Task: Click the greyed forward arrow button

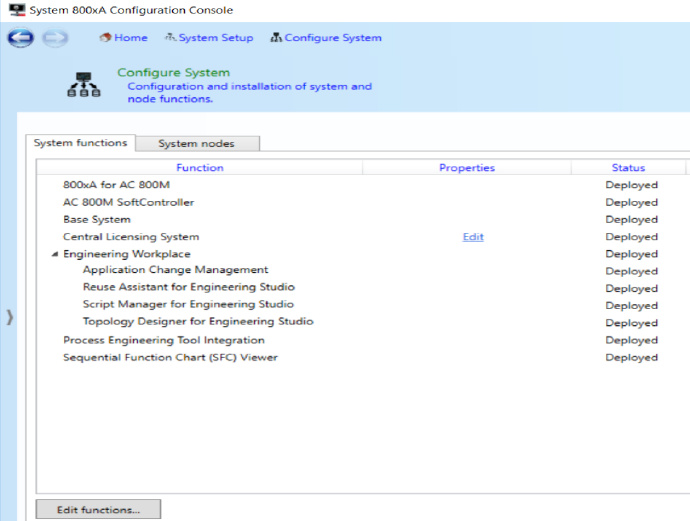Action: pos(55,38)
